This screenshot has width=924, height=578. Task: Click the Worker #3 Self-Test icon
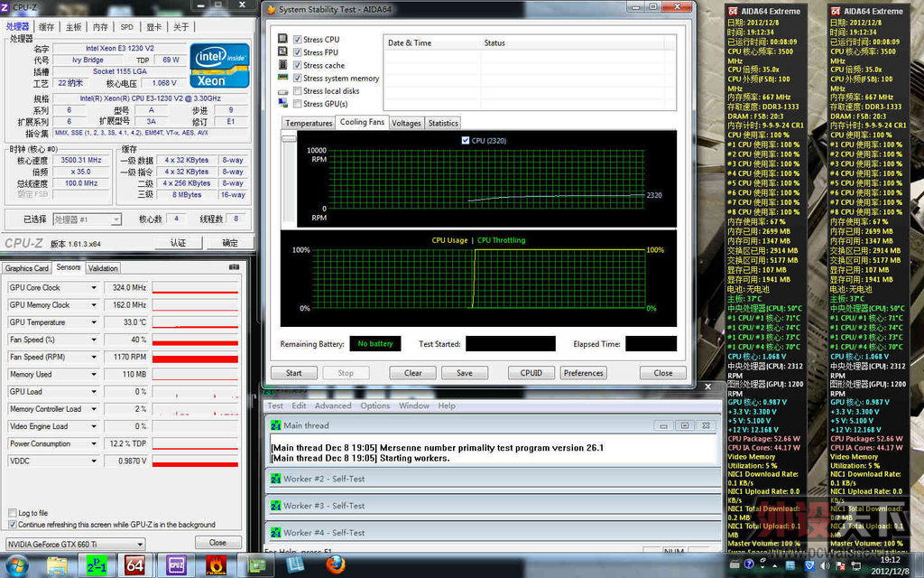(x=275, y=506)
